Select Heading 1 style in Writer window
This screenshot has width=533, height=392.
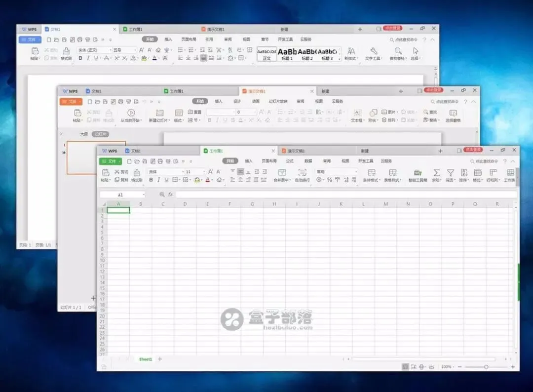pos(287,54)
